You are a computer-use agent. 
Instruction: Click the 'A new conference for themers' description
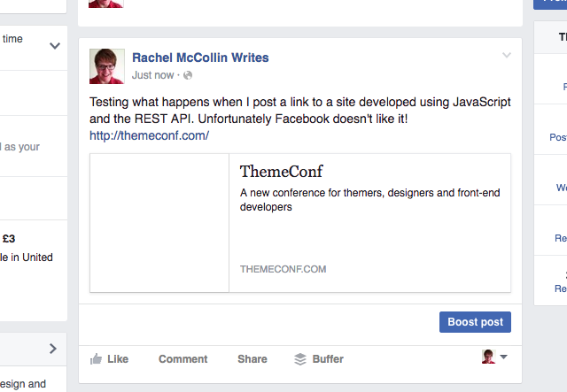(x=370, y=200)
